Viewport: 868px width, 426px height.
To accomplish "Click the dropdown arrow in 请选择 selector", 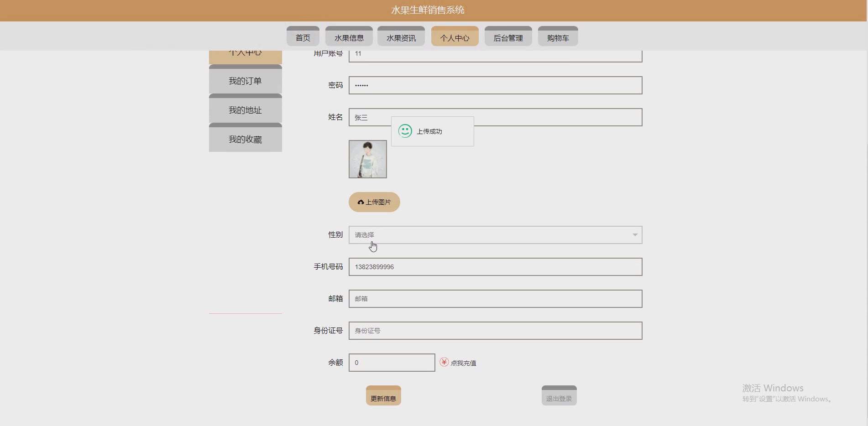I will pos(635,235).
